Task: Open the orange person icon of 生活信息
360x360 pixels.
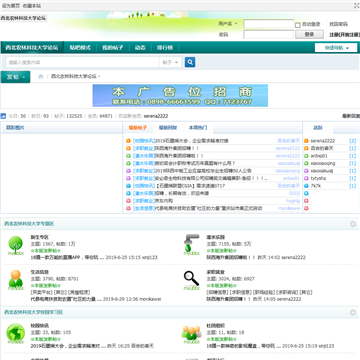Action: click(16, 280)
